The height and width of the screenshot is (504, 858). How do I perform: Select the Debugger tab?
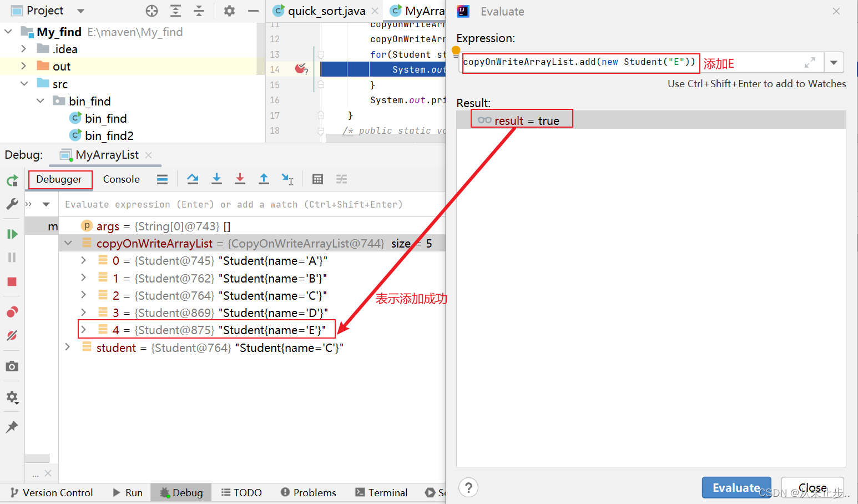pyautogui.click(x=59, y=179)
